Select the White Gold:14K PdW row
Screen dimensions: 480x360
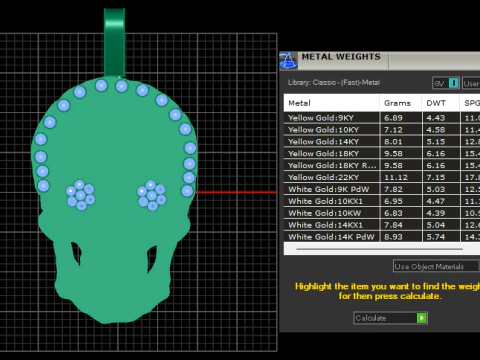(382, 237)
